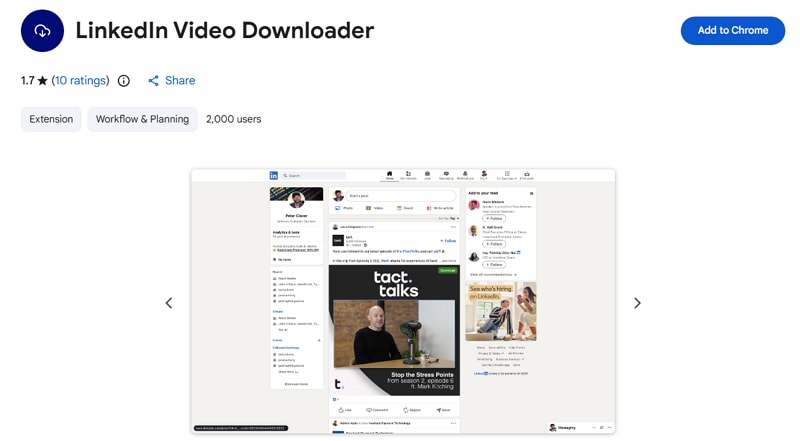
Task: Share this extension via Share link
Action: (x=171, y=81)
